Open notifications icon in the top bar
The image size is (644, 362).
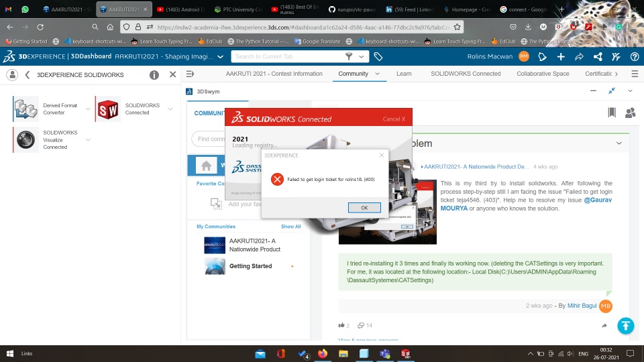(x=542, y=56)
